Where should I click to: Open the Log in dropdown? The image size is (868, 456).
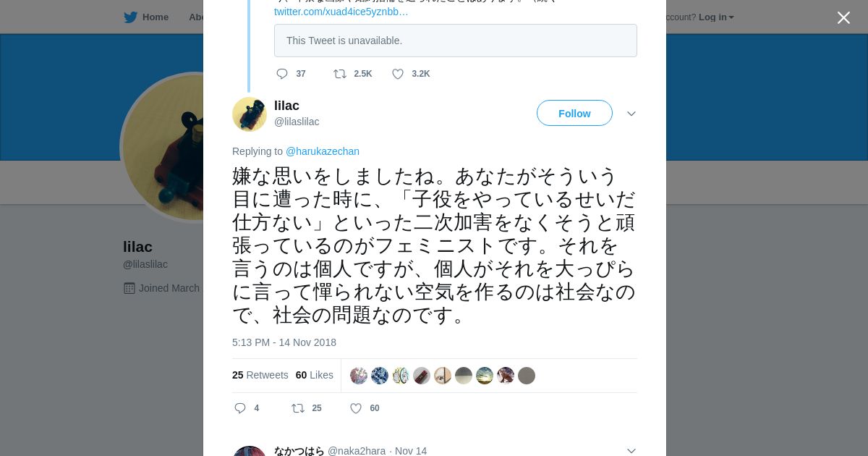tap(716, 17)
